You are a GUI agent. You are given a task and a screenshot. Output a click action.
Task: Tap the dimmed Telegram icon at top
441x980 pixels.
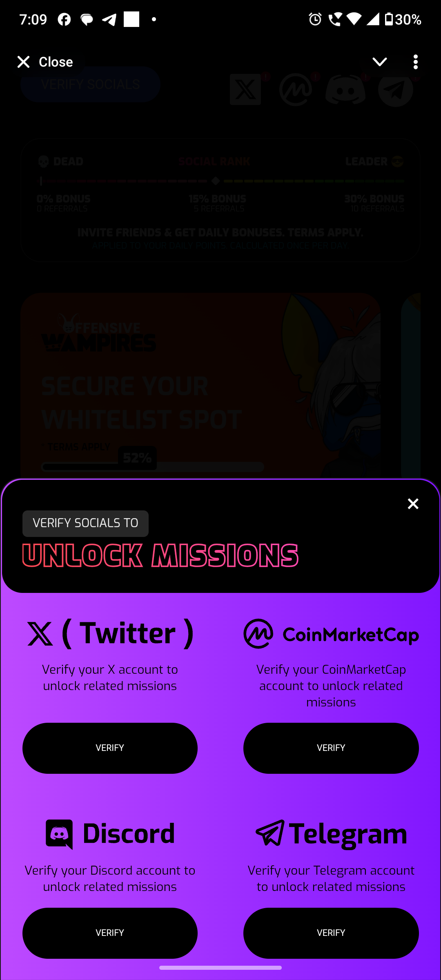(x=396, y=90)
